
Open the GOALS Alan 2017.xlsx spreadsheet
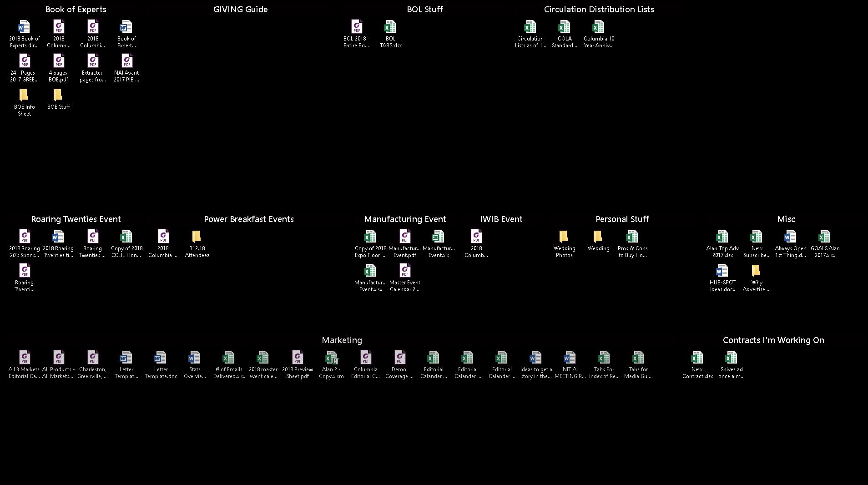pos(825,243)
